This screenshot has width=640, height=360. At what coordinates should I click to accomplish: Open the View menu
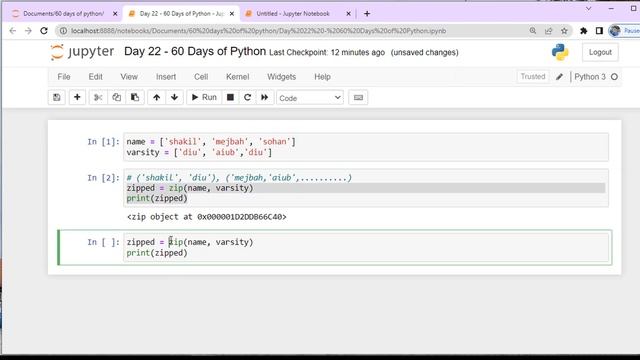click(129, 77)
